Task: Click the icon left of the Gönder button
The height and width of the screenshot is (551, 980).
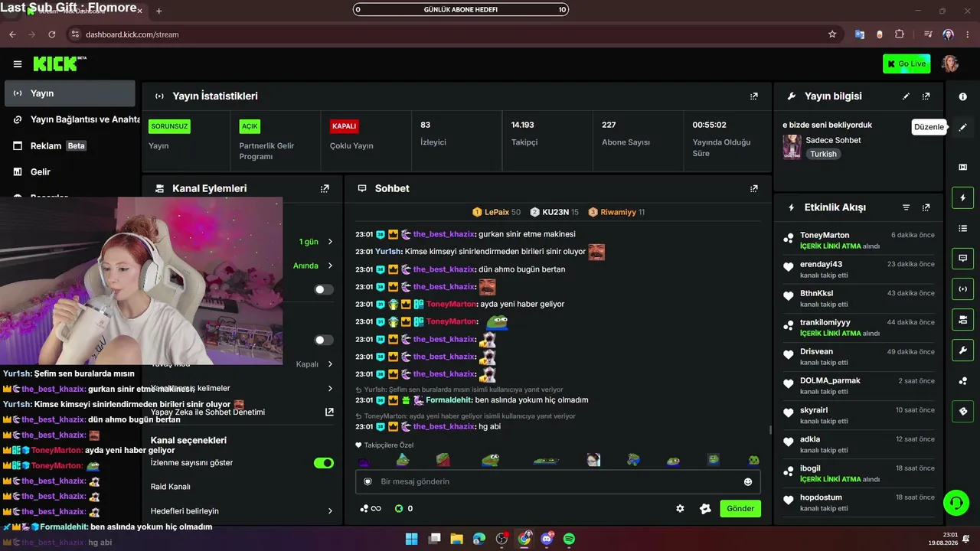Action: (x=705, y=508)
